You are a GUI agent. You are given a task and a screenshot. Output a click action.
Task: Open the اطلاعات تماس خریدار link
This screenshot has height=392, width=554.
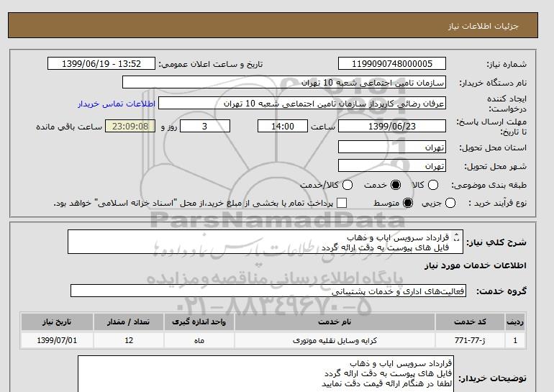[117, 104]
